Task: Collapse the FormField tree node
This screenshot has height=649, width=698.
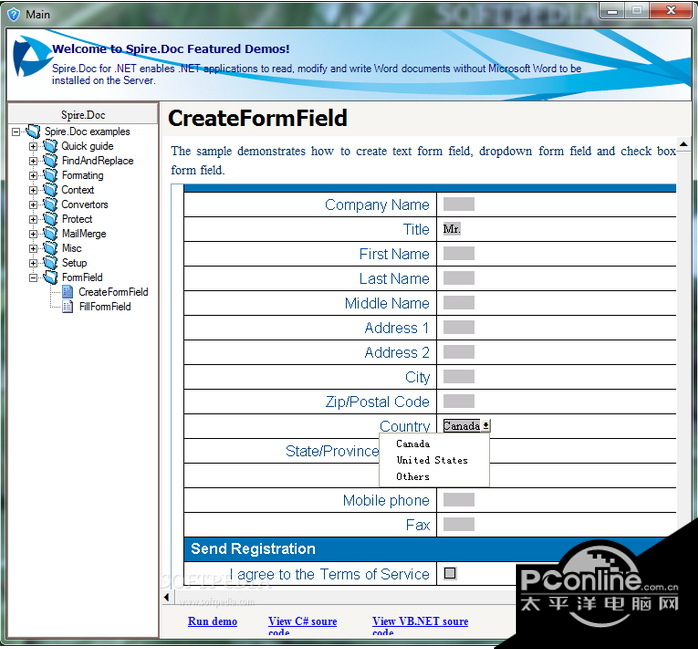Action: click(x=33, y=278)
